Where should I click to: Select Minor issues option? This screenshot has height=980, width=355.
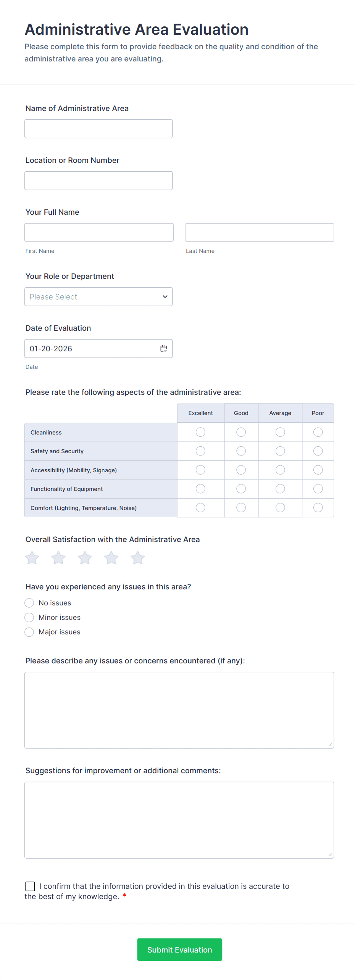[29, 618]
